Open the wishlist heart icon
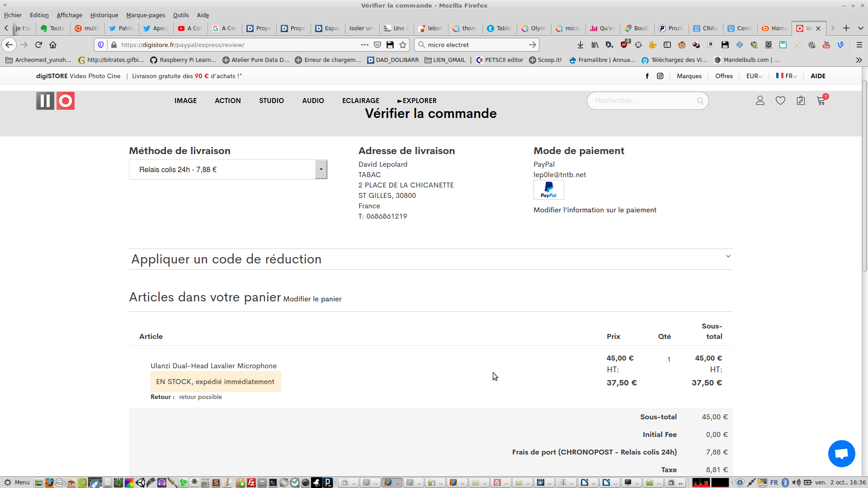 click(780, 101)
